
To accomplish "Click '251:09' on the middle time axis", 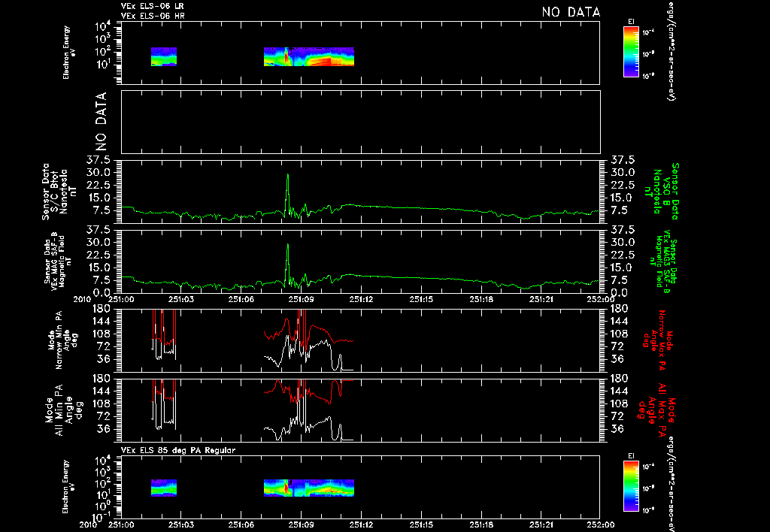I will (x=301, y=299).
